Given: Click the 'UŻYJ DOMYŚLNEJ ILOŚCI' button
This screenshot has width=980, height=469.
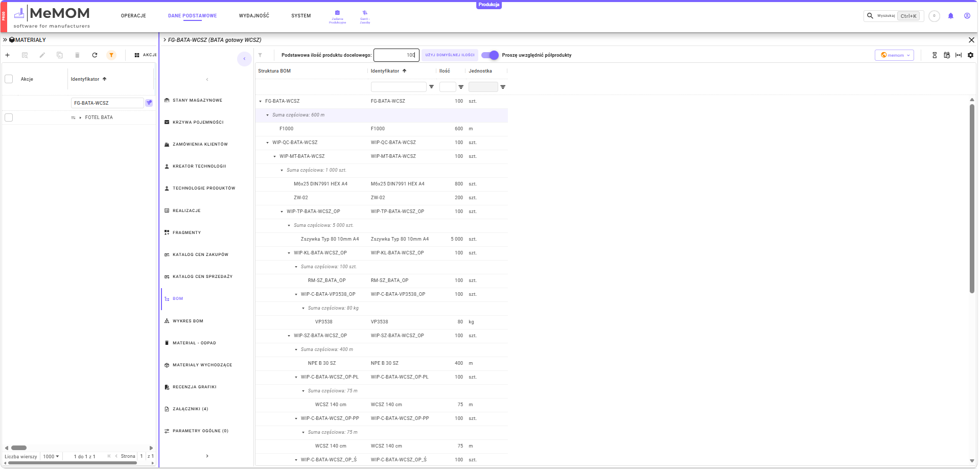Looking at the screenshot, I should tap(450, 55).
